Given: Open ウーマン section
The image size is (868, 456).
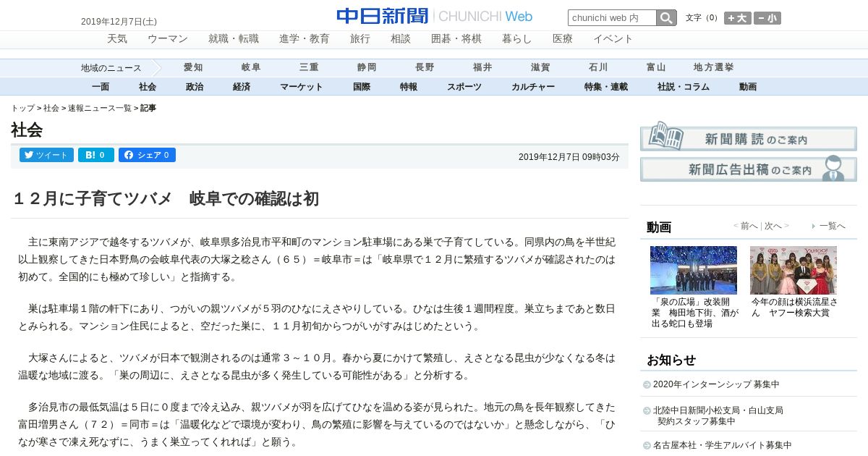Looking at the screenshot, I should coord(168,39).
